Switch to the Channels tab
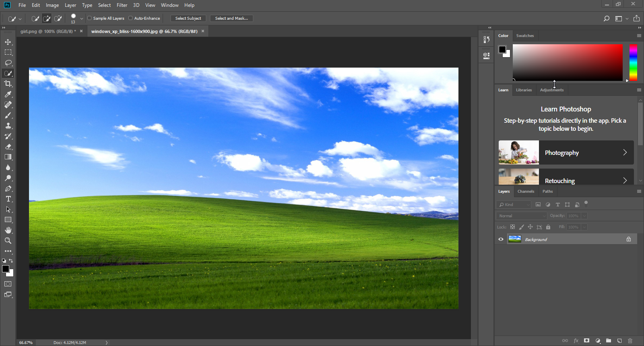 pos(526,192)
